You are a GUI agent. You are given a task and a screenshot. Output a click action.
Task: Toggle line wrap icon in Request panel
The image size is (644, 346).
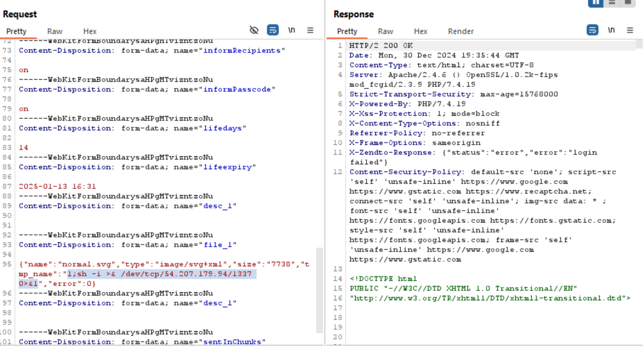pos(273,31)
